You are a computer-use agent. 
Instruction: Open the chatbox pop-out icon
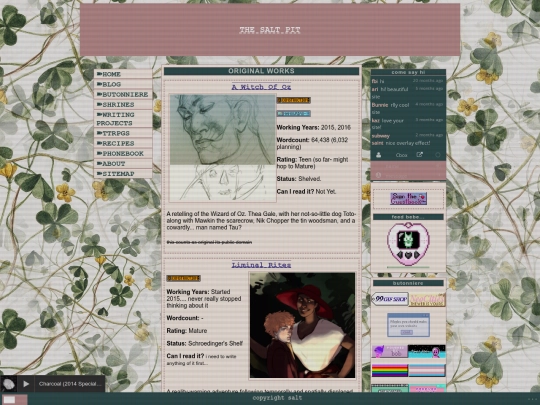419,155
